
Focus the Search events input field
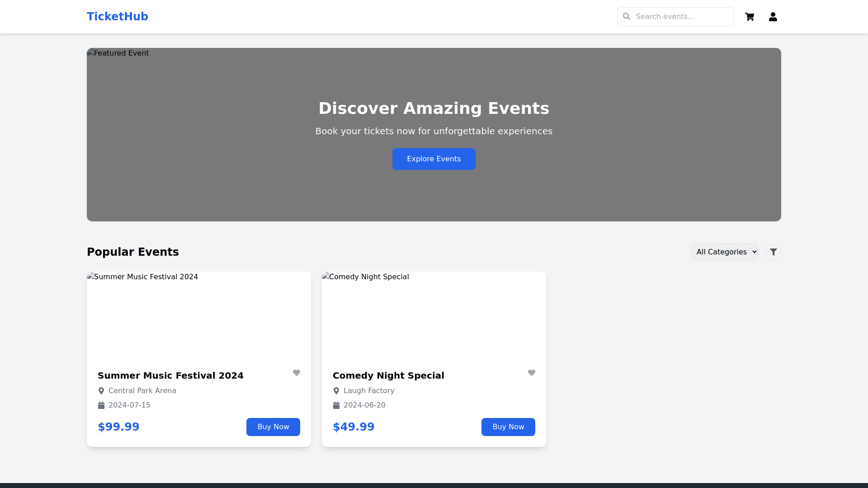(682, 17)
